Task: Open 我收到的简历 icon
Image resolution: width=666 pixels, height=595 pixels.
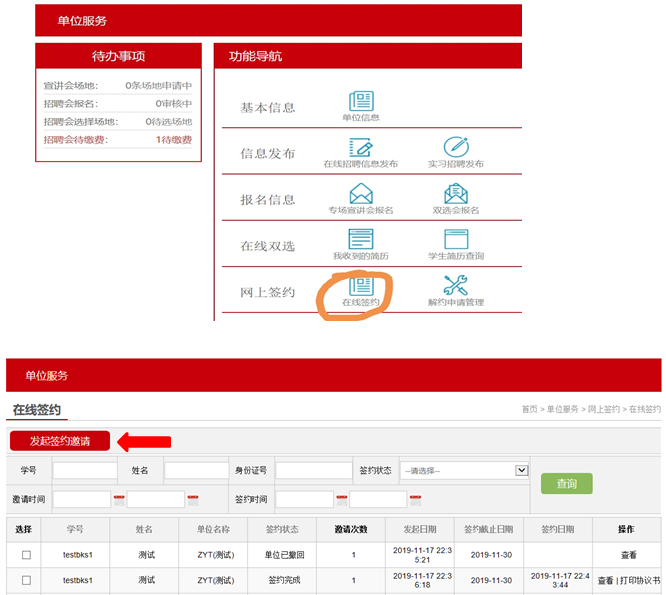Action: click(361, 239)
